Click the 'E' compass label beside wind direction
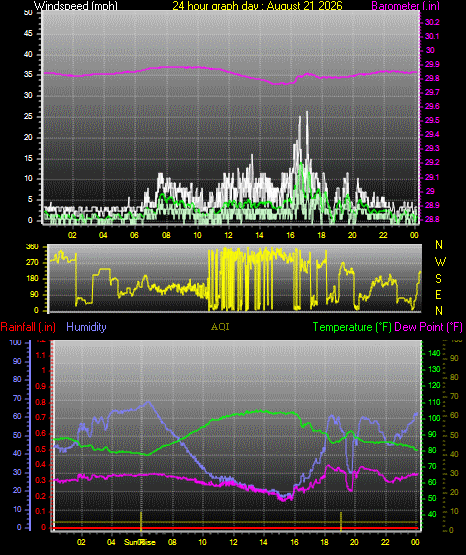 [438, 295]
